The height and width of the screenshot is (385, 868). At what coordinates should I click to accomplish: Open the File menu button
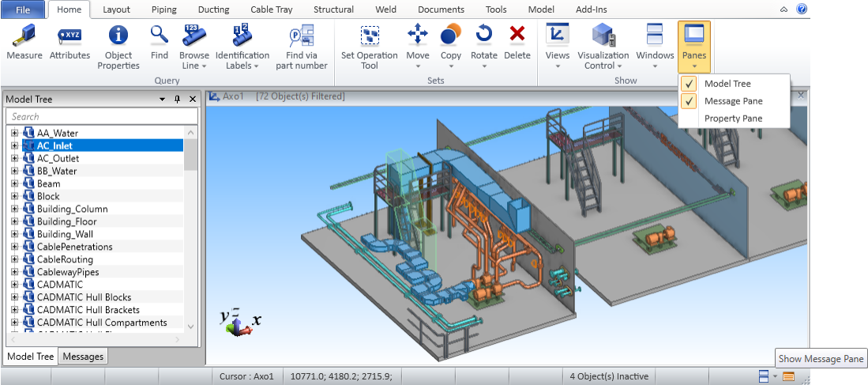pos(23,9)
